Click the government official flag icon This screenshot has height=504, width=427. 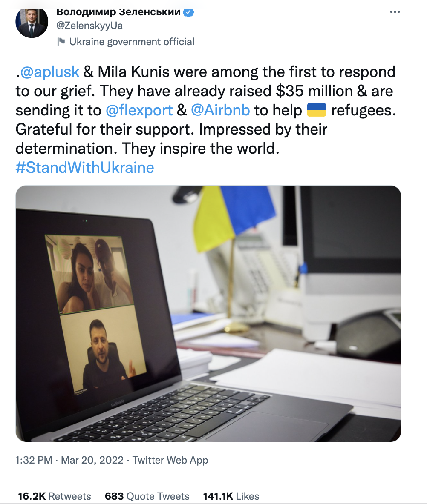pyautogui.click(x=61, y=41)
